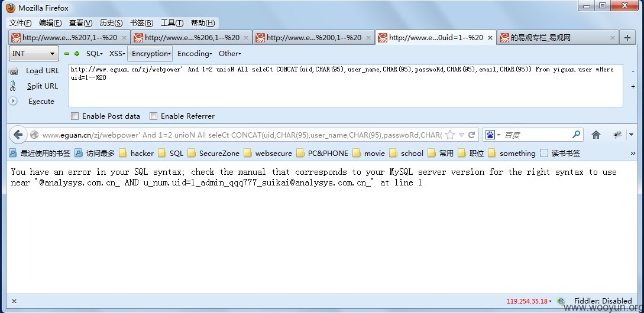This screenshot has width=644, height=313.
Task: Open the SQL dropdown menu
Action: tap(95, 54)
